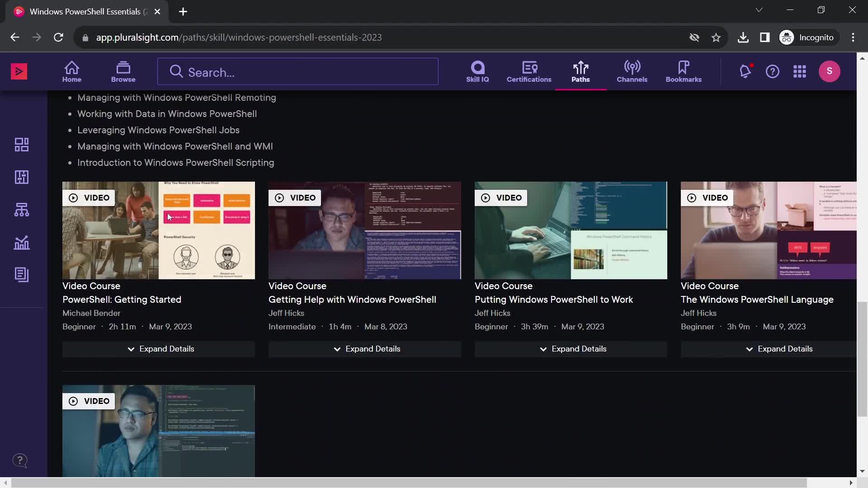Open the document log icon in sidebar

pos(22,275)
